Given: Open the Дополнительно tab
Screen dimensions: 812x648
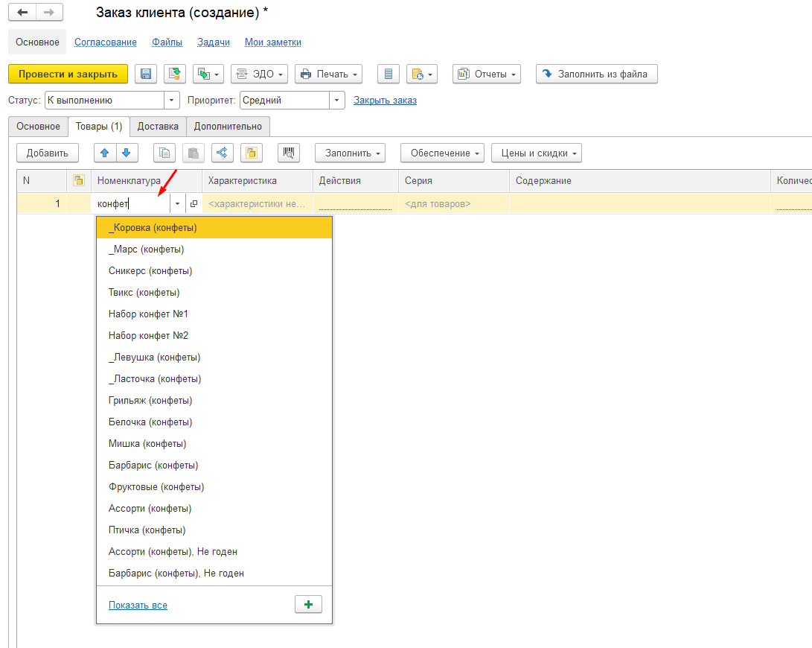Looking at the screenshot, I should tap(228, 127).
